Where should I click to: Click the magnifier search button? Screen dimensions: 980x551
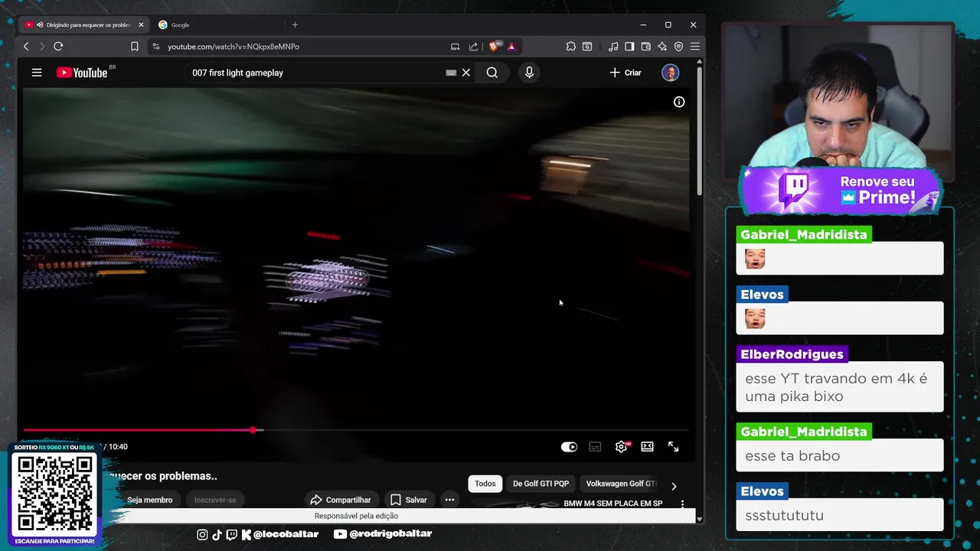click(492, 73)
